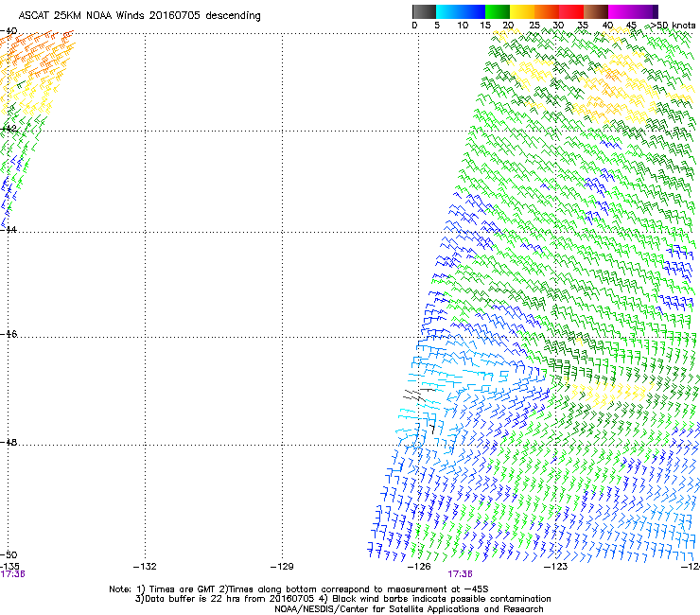
Task: Click the '10' label under the legend
Action: pyautogui.click(x=463, y=26)
